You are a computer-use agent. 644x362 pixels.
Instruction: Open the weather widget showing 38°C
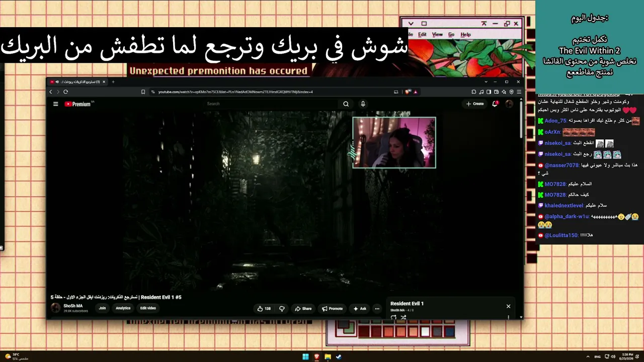coord(17,356)
